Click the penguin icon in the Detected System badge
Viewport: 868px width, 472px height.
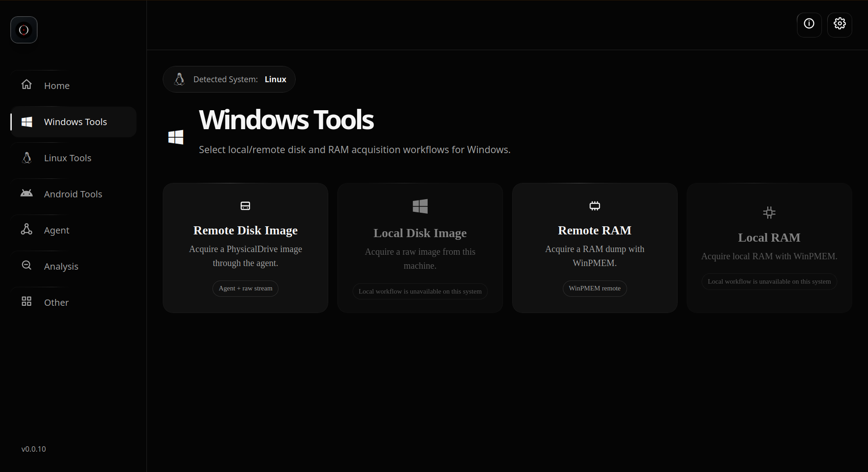point(179,79)
